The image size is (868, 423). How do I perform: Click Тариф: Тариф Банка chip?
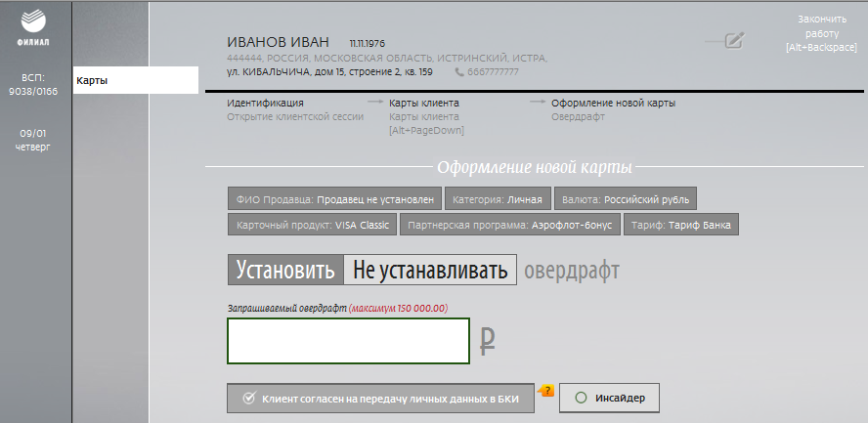(x=681, y=225)
